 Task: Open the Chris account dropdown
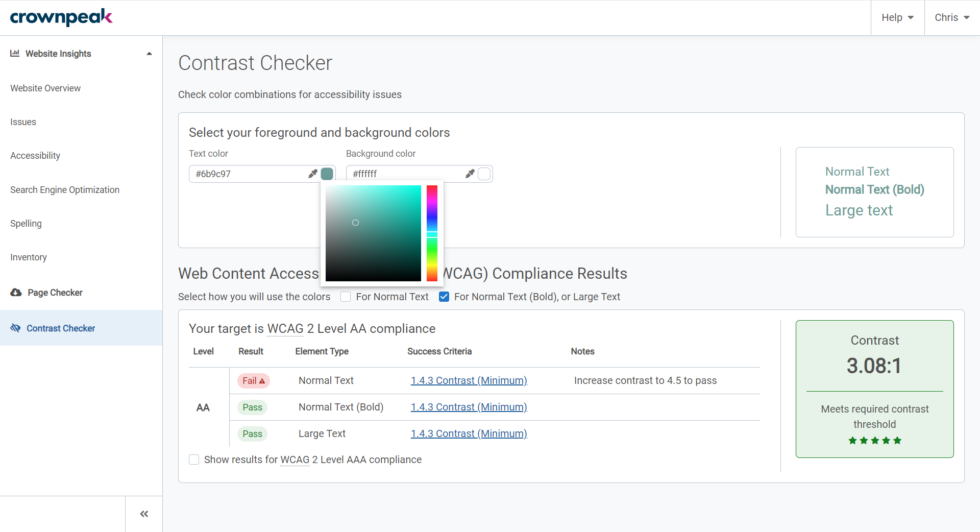(952, 17)
